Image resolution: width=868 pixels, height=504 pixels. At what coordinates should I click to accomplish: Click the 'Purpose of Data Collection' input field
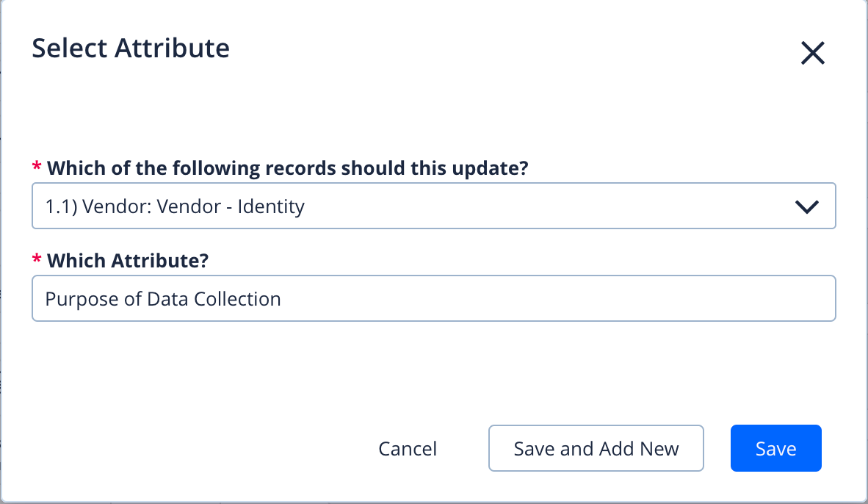[x=433, y=298]
